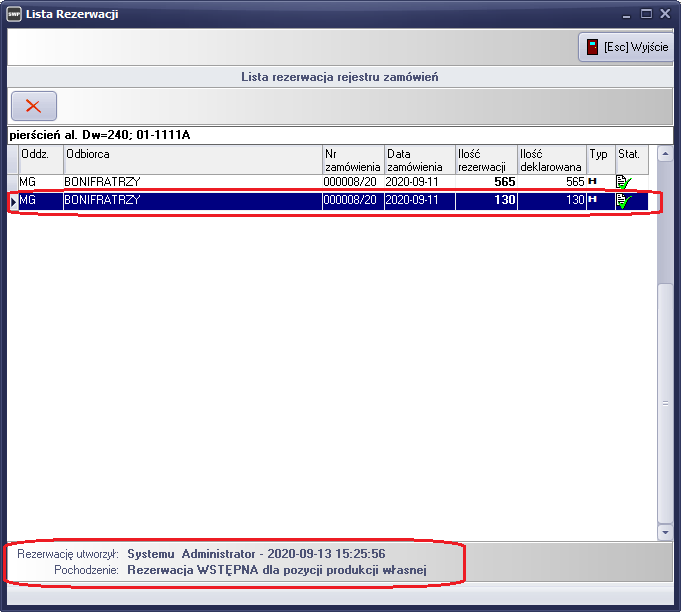Image resolution: width=681 pixels, height=612 pixels.
Task: Sort by the Odbiorca column header
Action: coord(192,160)
